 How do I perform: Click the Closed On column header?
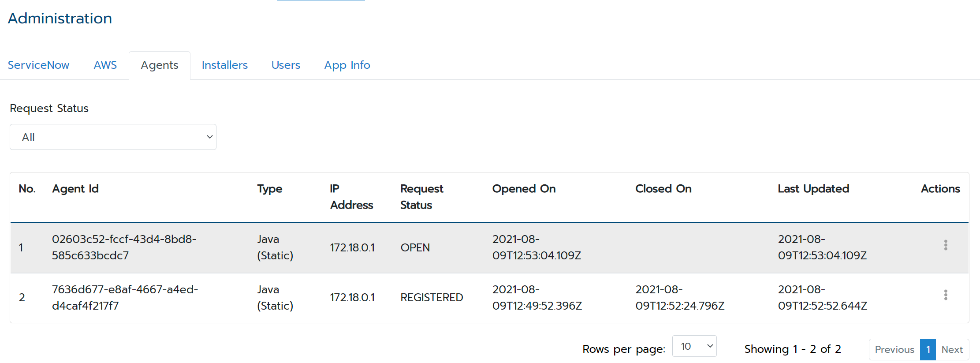(663, 189)
